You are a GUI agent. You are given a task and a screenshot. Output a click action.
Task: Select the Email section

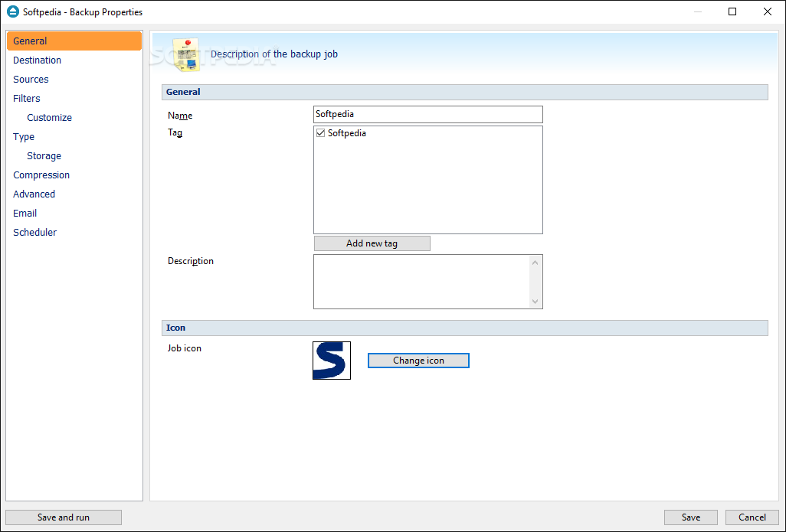25,213
